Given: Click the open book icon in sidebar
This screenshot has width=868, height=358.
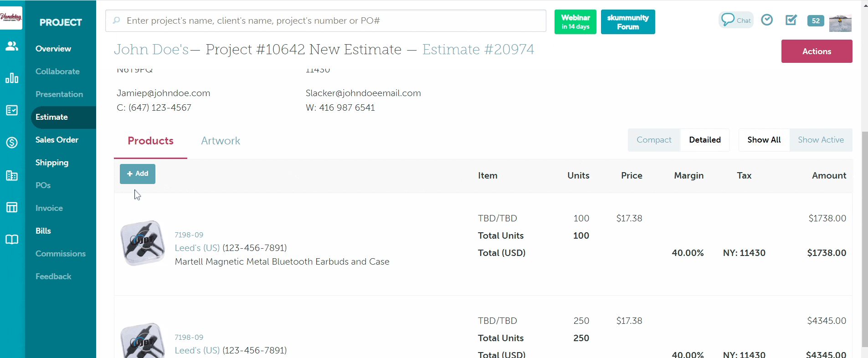Looking at the screenshot, I should [x=12, y=240].
